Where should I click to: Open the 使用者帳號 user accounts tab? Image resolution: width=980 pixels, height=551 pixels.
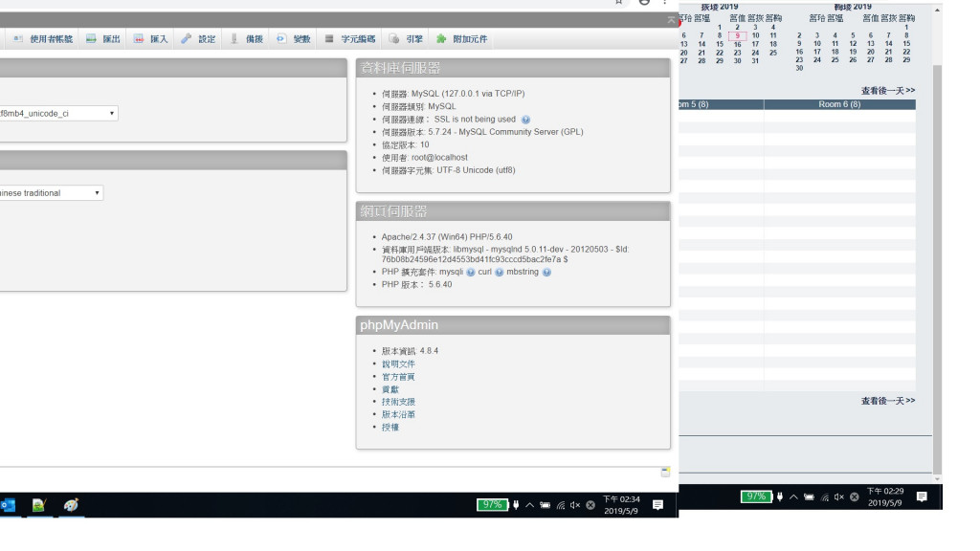tap(44, 38)
